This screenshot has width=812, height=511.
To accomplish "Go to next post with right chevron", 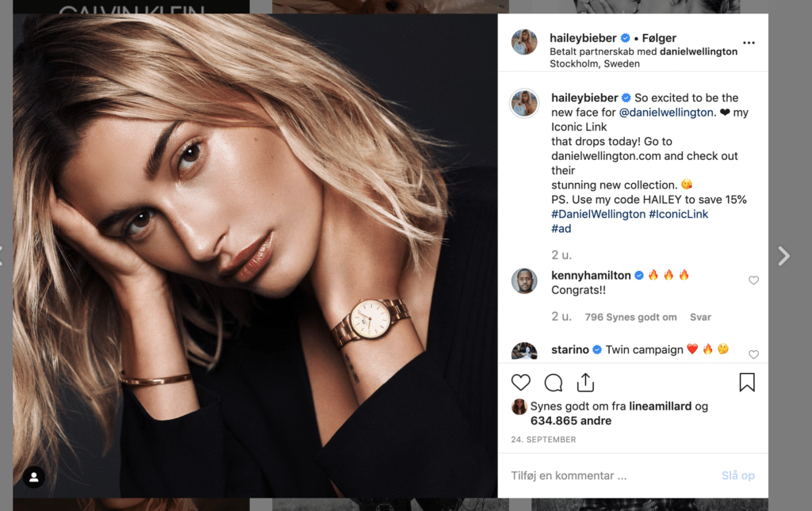I will click(784, 255).
